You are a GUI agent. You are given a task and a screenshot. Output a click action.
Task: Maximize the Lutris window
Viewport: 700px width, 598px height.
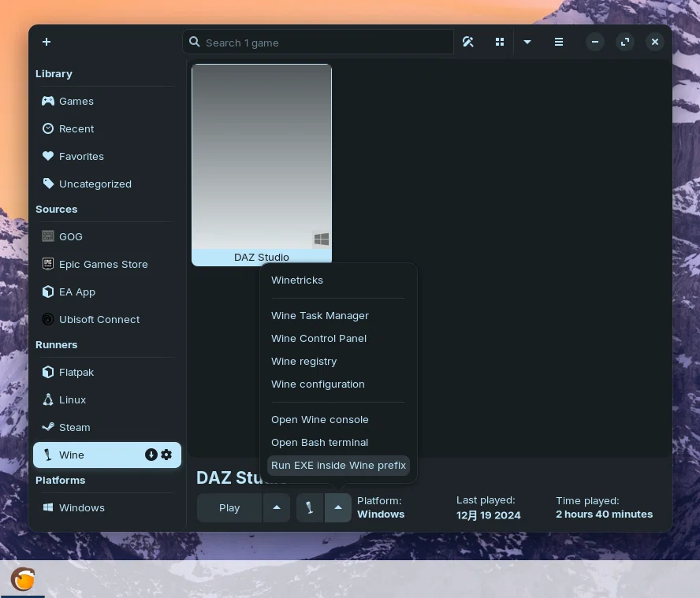[625, 42]
